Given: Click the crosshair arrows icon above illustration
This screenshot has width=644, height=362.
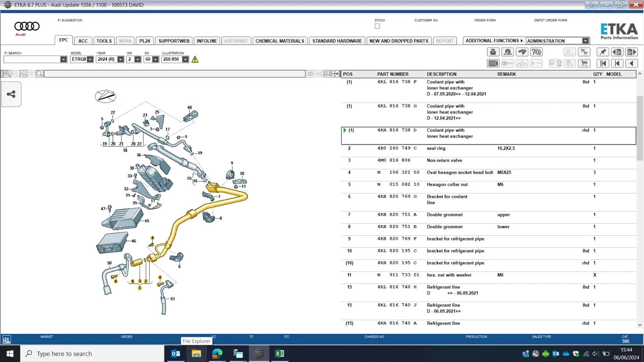Looking at the screenshot, I should click(335, 74).
